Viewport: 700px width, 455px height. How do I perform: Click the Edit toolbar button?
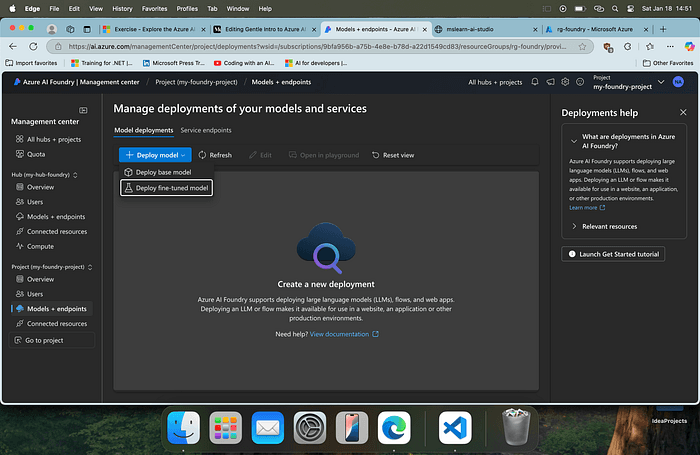pyautogui.click(x=260, y=155)
